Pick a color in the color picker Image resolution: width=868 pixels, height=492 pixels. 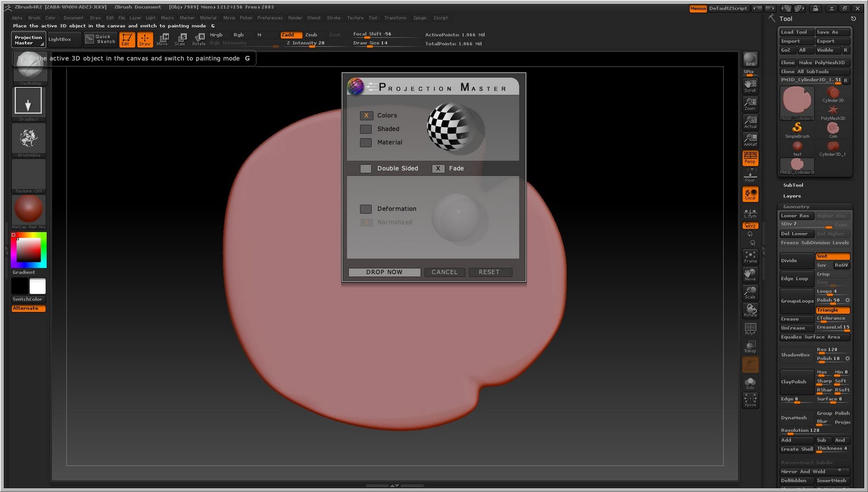click(29, 250)
